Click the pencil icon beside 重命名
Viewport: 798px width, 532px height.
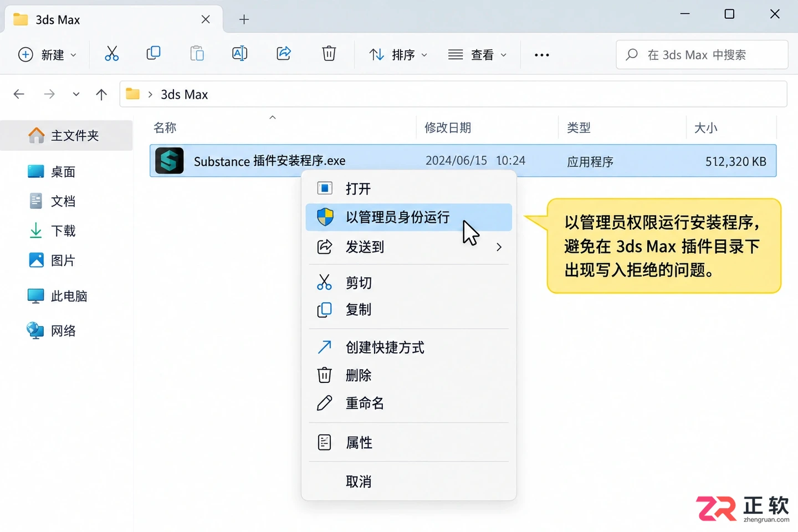pos(324,403)
